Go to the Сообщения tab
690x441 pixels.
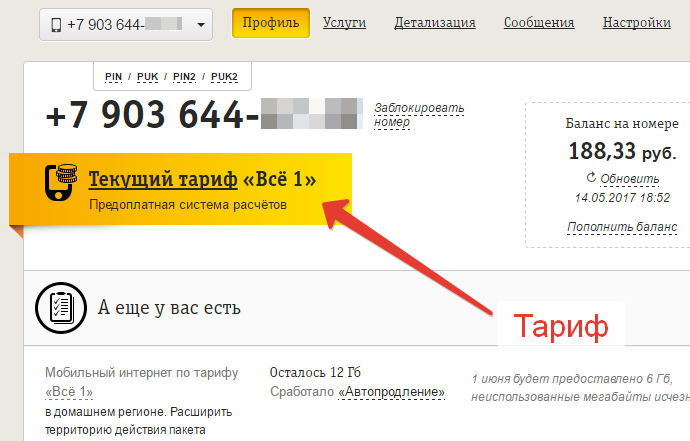click(x=539, y=23)
